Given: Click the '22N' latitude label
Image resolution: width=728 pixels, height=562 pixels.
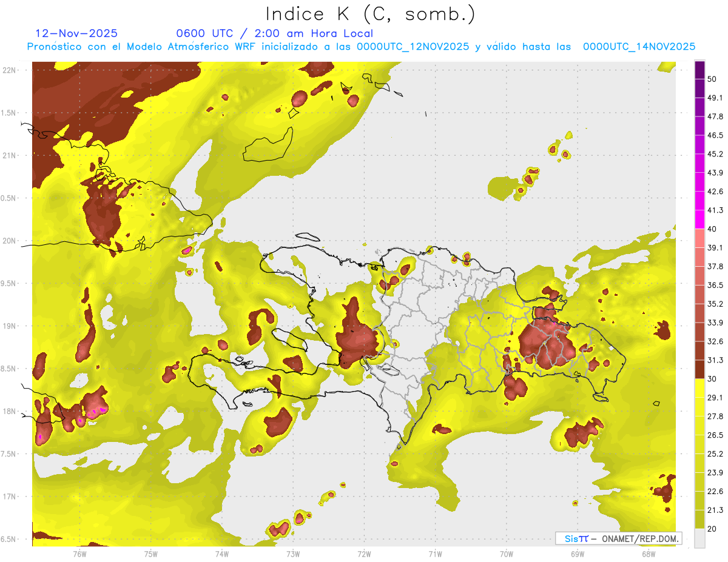Looking at the screenshot, I should 8,70.
